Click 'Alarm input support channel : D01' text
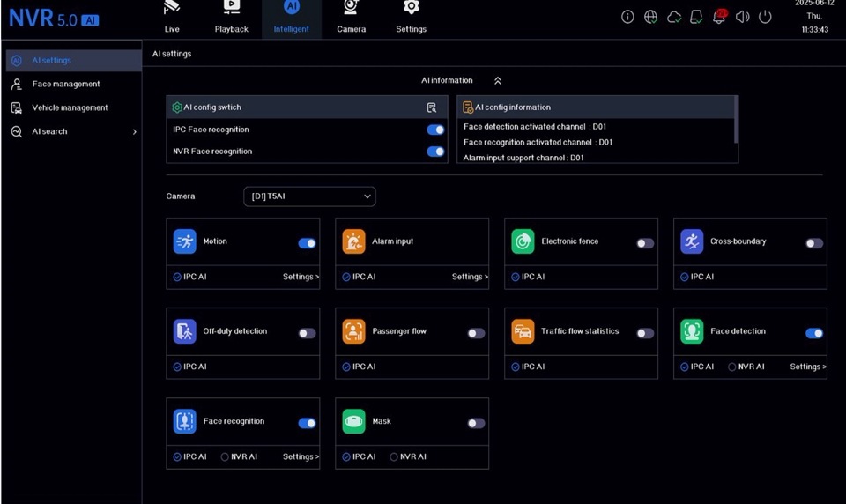Image resolution: width=846 pixels, height=504 pixels. 523,158
